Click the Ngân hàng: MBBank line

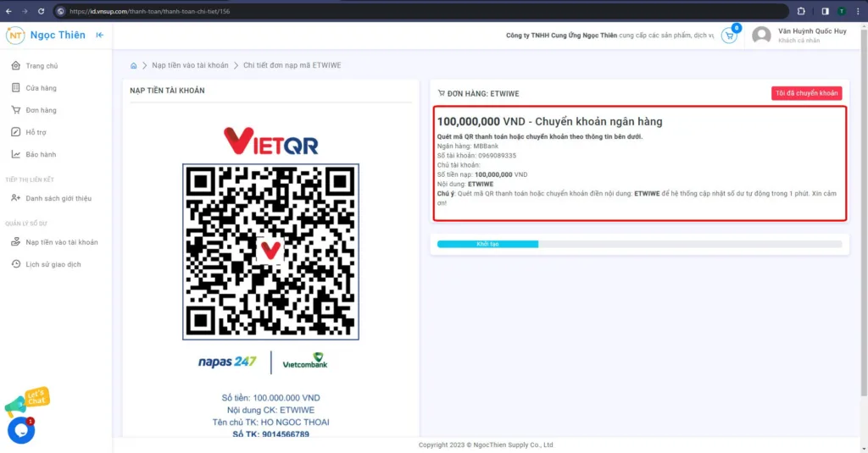click(468, 146)
